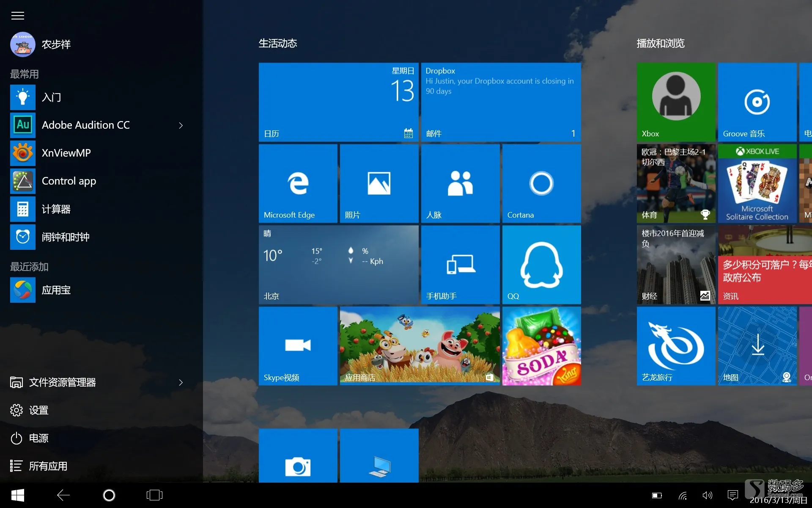Open the 应用商店 store tile
Image resolution: width=812 pixels, height=508 pixels.
point(420,346)
